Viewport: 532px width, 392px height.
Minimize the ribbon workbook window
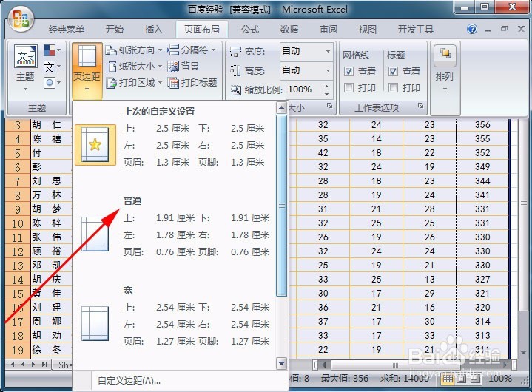pos(488,30)
